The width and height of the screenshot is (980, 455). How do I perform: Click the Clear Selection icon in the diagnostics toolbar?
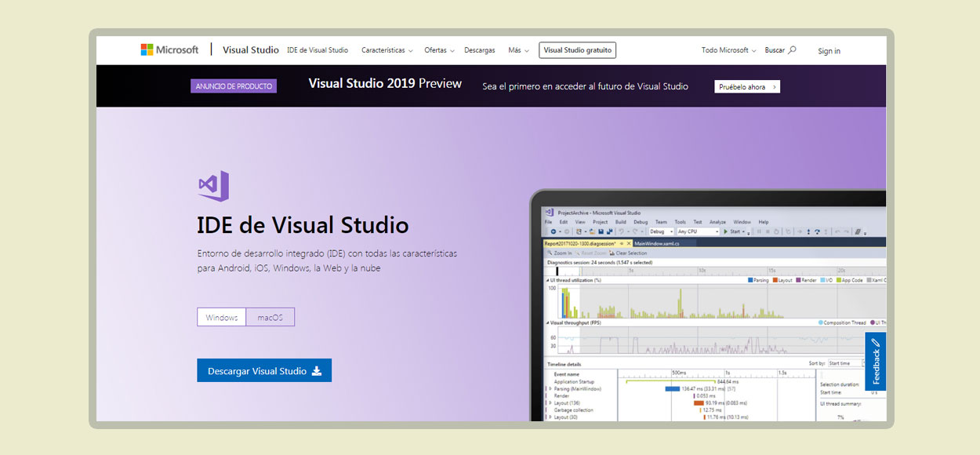click(612, 253)
